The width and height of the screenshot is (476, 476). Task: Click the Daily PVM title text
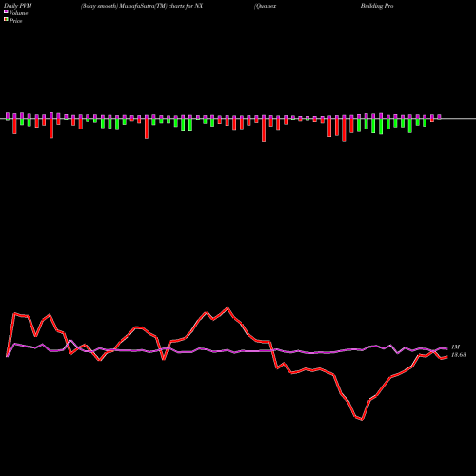[x=18, y=6]
